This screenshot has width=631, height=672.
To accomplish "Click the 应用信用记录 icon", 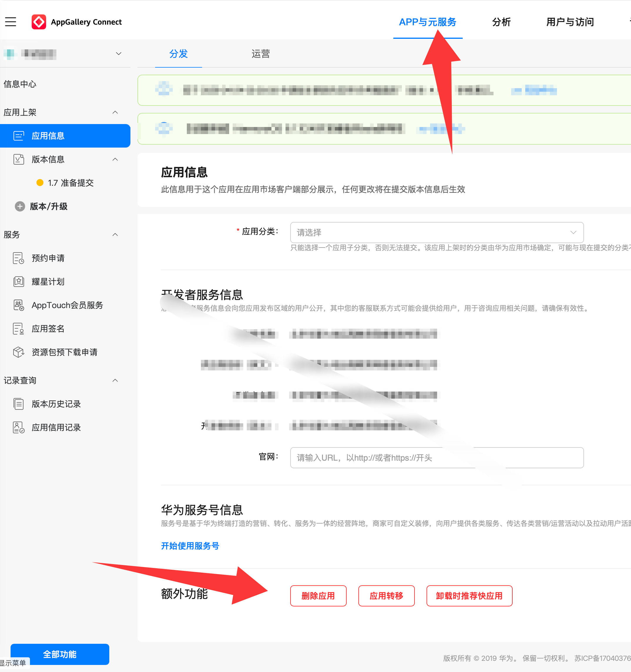I will pos(19,428).
